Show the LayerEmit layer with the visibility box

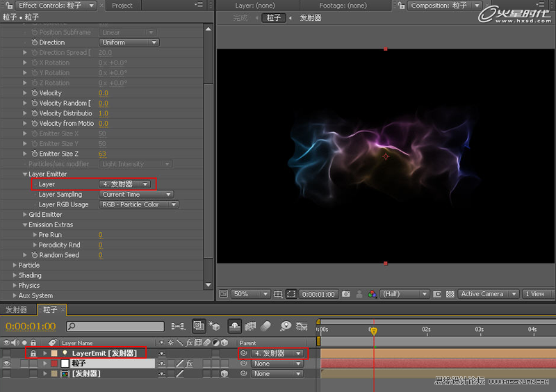6,353
